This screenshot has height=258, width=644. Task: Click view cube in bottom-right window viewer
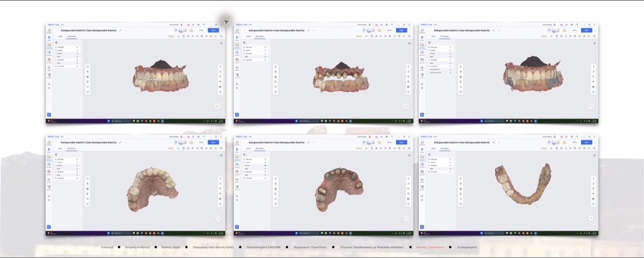pyautogui.click(x=591, y=218)
